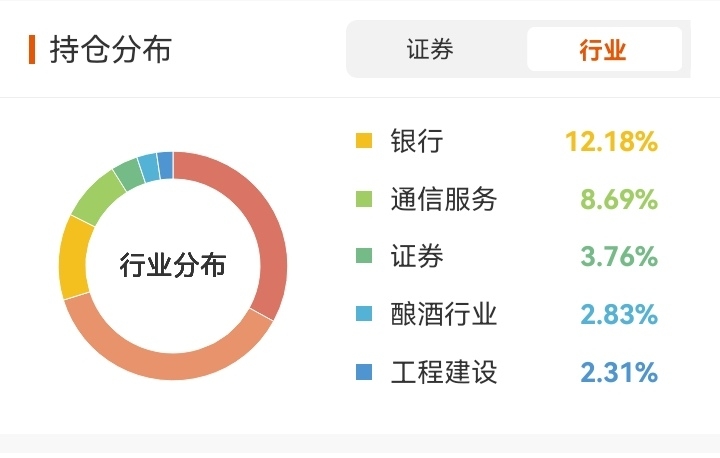Image resolution: width=720 pixels, height=458 pixels.
Task: Select the 银行 legend label
Action: (416, 141)
